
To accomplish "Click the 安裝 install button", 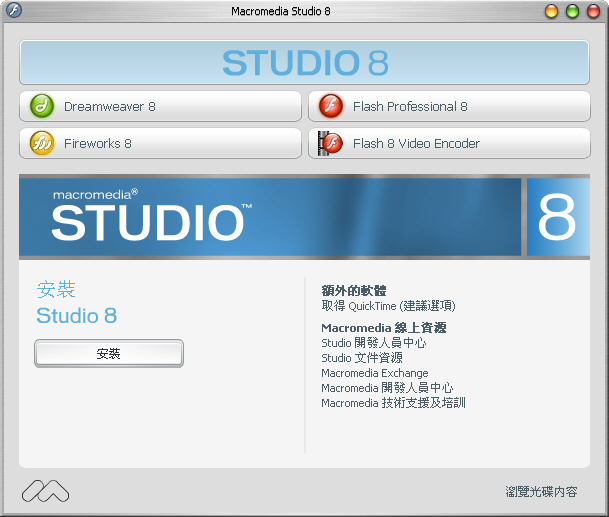I will tap(109, 353).
